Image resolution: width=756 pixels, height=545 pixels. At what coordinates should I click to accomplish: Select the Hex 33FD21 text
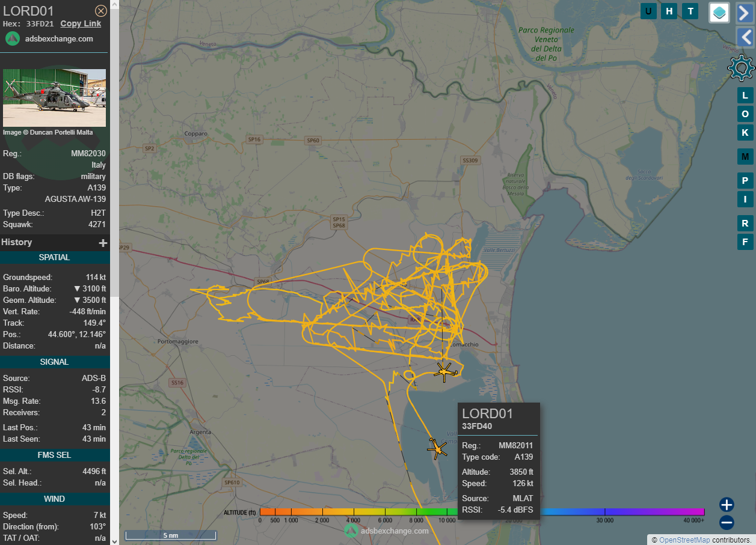[x=28, y=24]
